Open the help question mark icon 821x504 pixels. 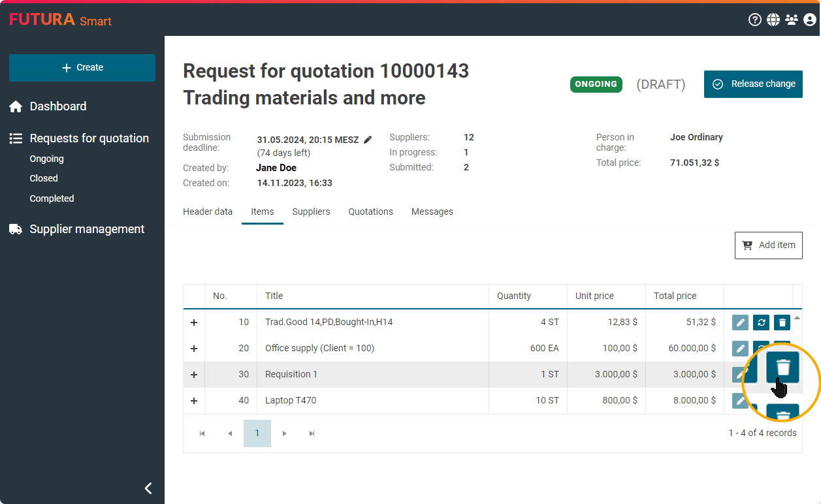click(754, 20)
